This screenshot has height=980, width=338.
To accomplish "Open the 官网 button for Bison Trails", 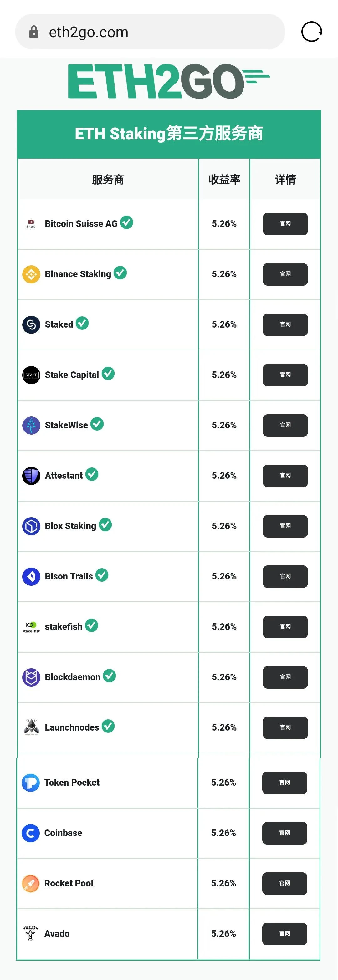I will (x=285, y=576).
